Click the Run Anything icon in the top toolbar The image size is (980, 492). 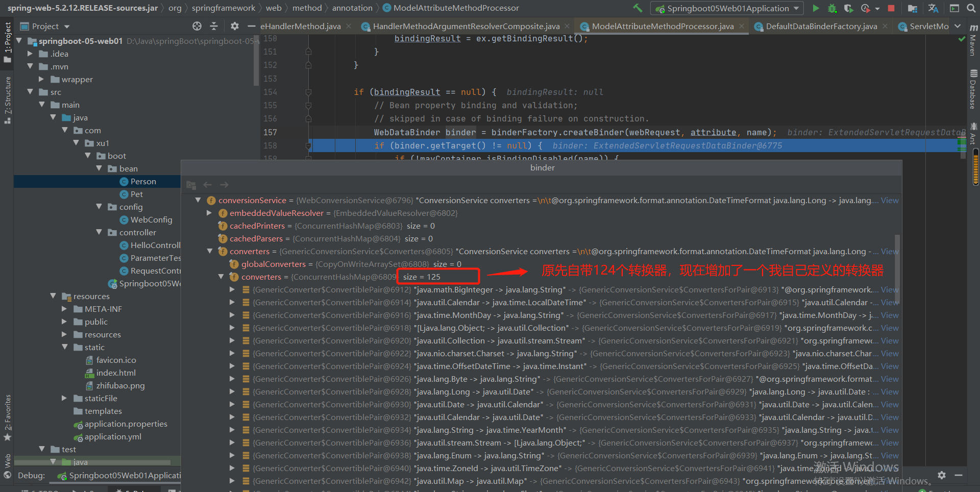tap(954, 8)
